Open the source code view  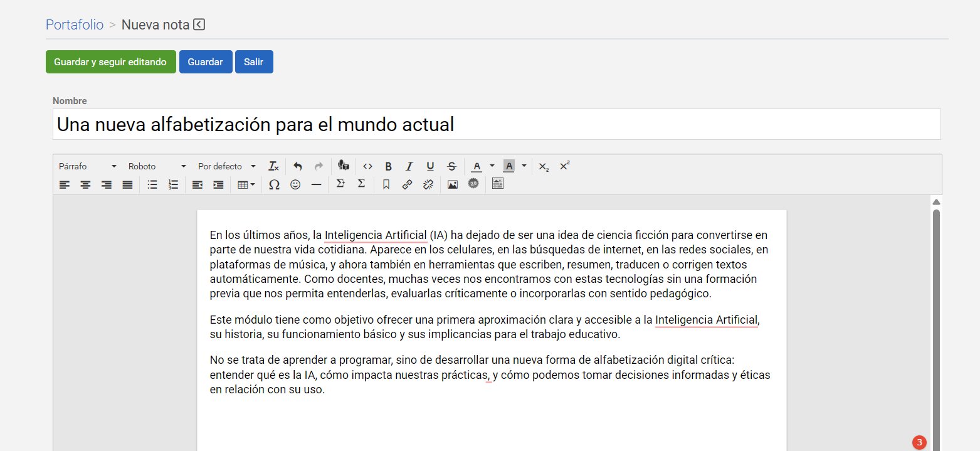(x=368, y=166)
